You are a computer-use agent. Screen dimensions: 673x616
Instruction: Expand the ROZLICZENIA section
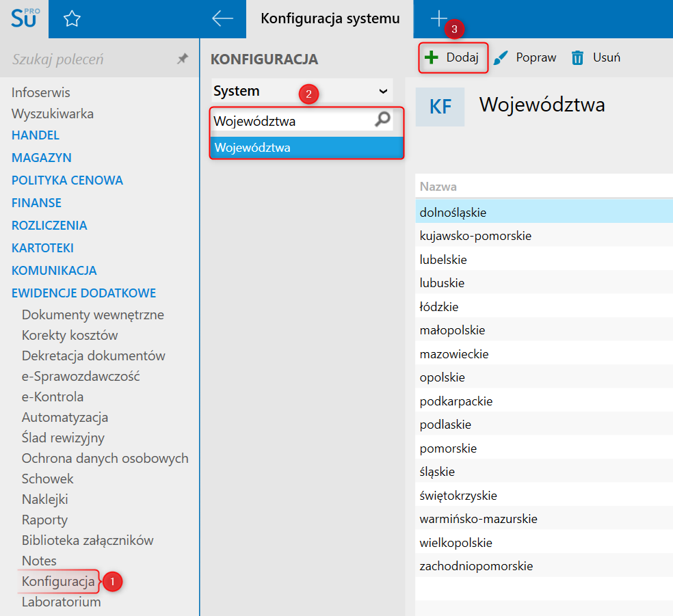[49, 225]
